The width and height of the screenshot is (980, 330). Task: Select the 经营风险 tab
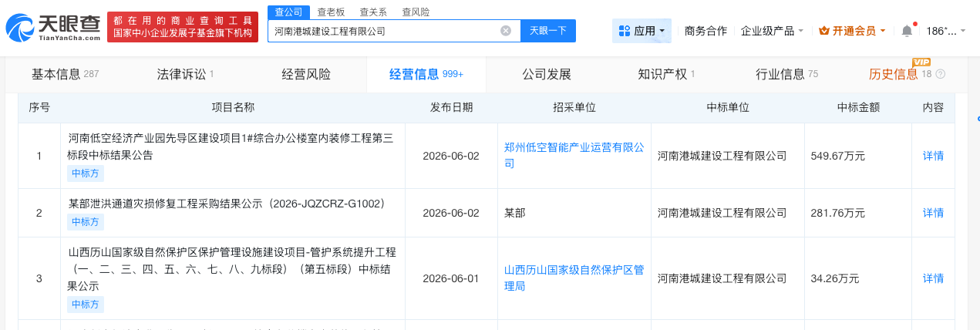(x=306, y=75)
